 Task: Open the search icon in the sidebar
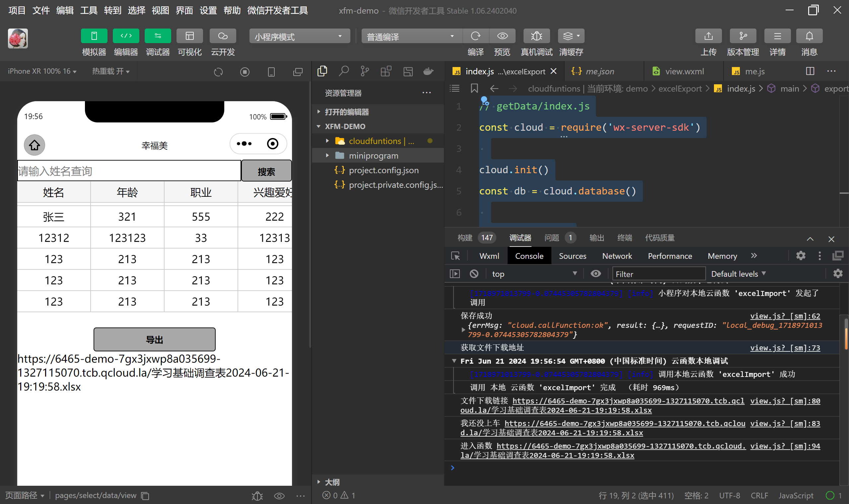pyautogui.click(x=343, y=71)
